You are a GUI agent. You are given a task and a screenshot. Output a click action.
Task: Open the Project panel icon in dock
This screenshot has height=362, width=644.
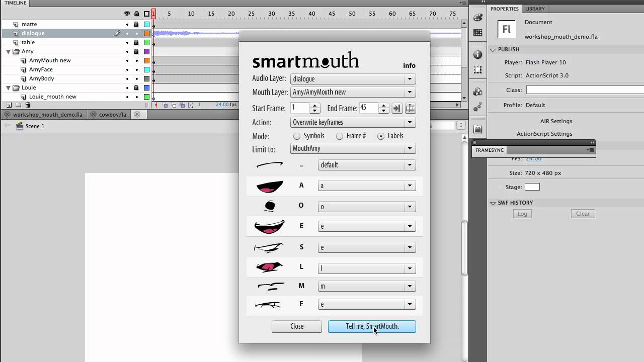point(478,129)
